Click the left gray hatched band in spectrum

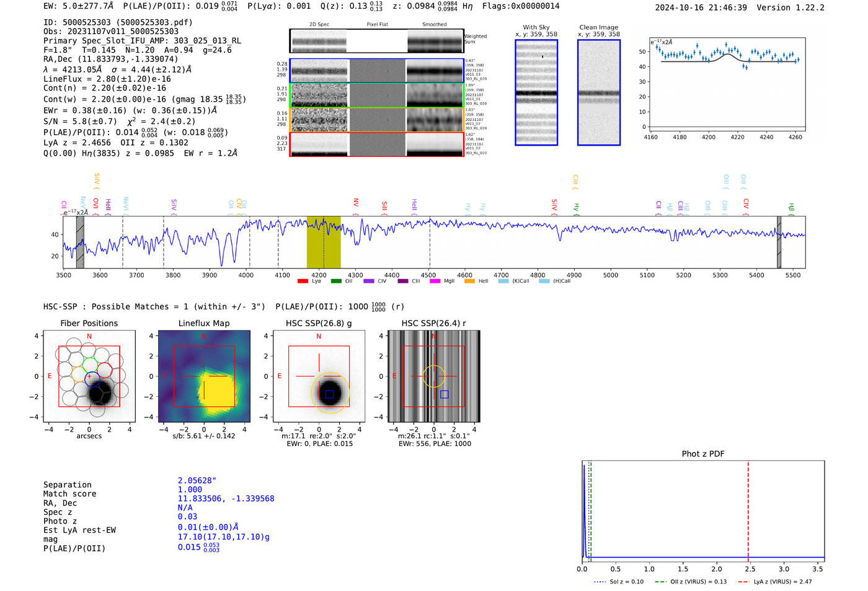pos(80,242)
